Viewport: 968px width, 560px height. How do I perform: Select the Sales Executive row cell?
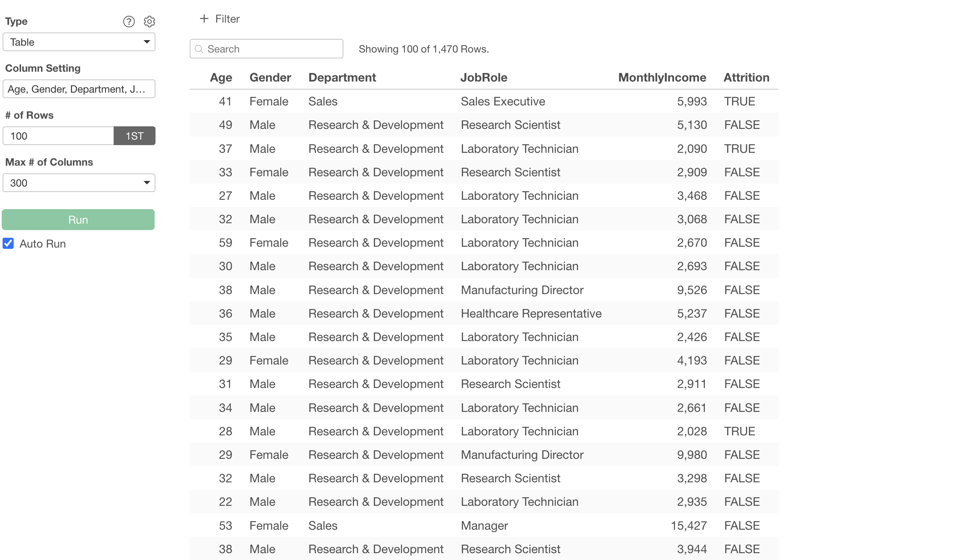point(503,101)
